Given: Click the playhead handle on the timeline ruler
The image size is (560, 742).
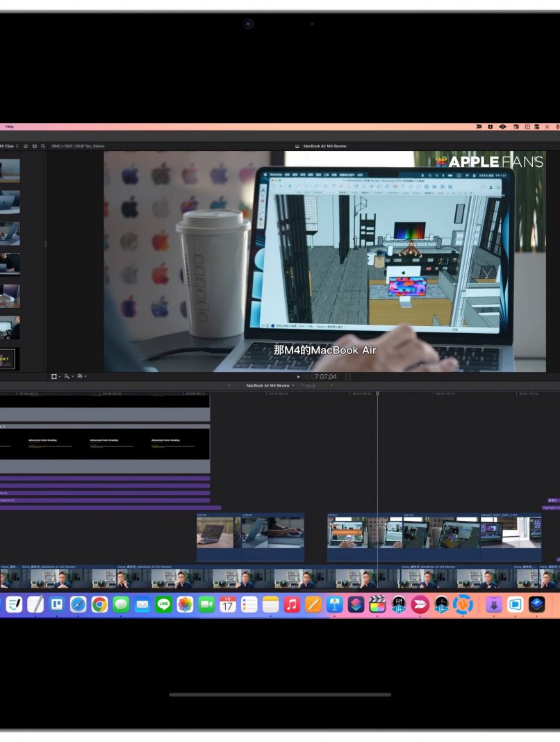Looking at the screenshot, I should click(x=377, y=394).
